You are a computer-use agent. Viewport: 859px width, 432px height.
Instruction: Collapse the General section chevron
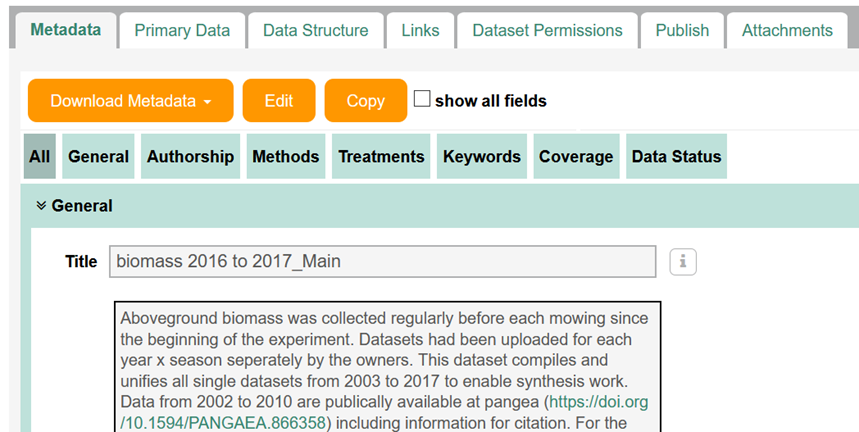click(x=41, y=206)
